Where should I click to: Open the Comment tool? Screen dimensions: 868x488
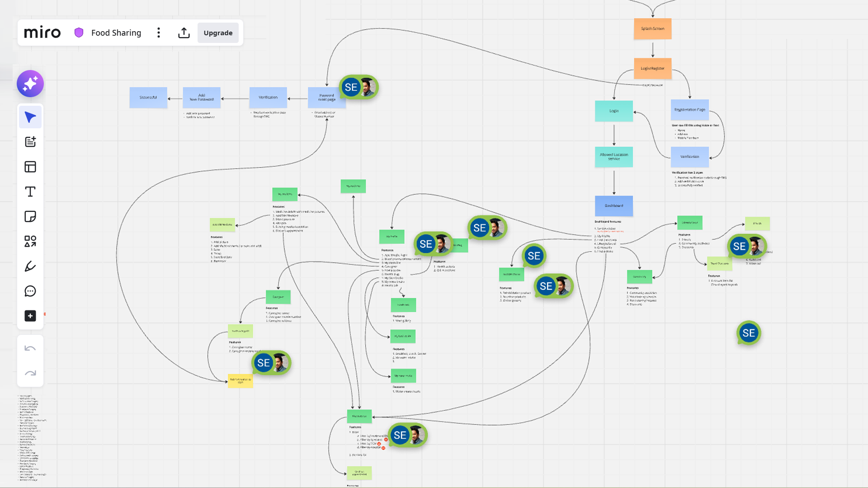point(30,291)
